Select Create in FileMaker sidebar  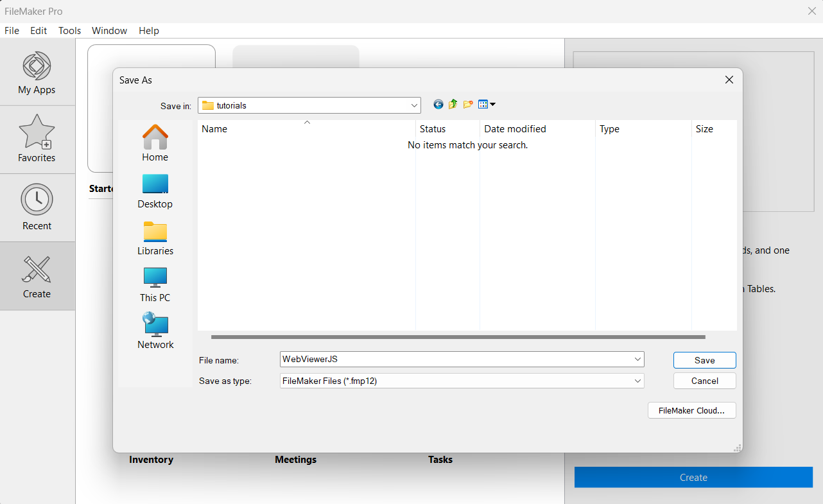pyautogui.click(x=37, y=276)
